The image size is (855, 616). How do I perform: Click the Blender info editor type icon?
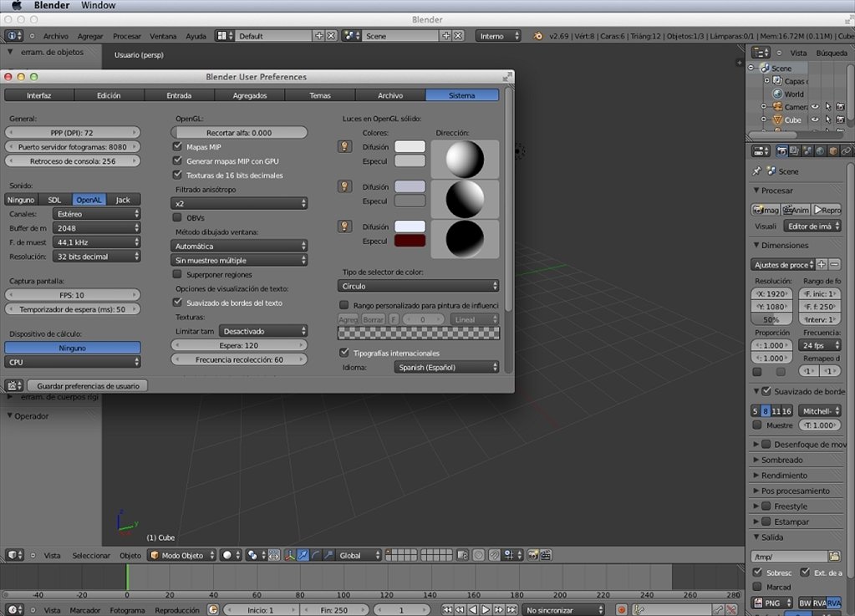coord(13,35)
